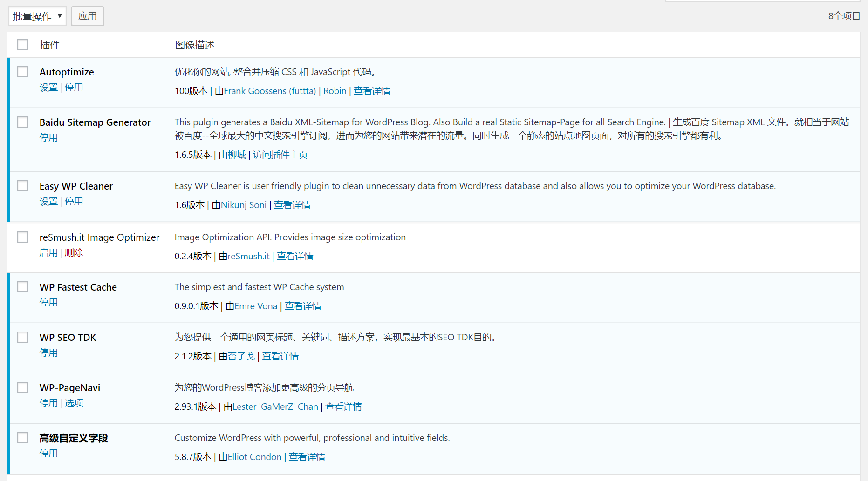Open author link Frank Goossens (futtta)
868x481 pixels.
[270, 91]
